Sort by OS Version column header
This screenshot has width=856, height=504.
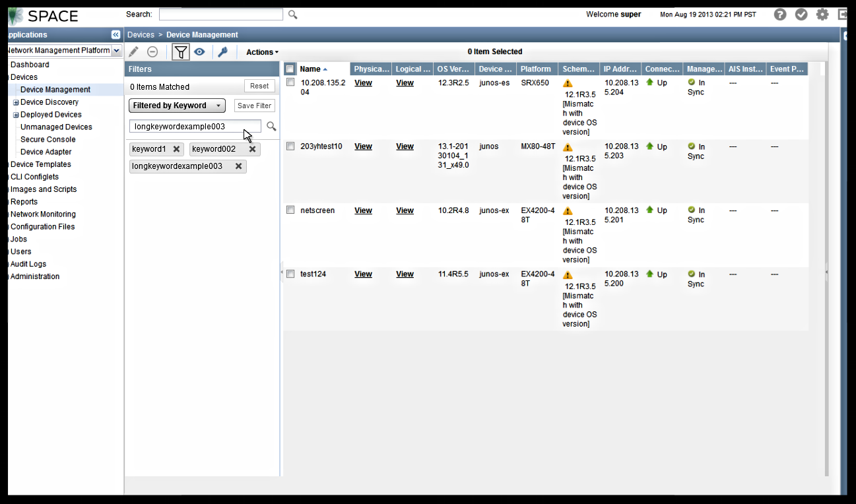click(x=453, y=69)
